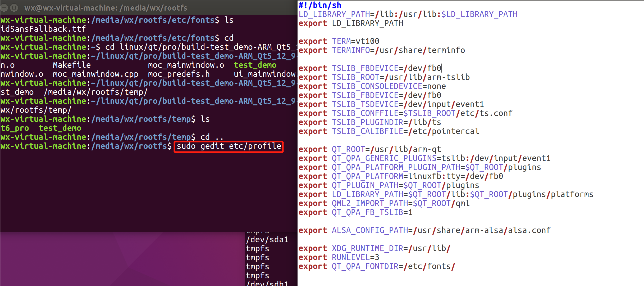The height and width of the screenshot is (286, 644).
Task: Click the 'export LD_LIBRARY_PATH' line
Action: click(351, 23)
